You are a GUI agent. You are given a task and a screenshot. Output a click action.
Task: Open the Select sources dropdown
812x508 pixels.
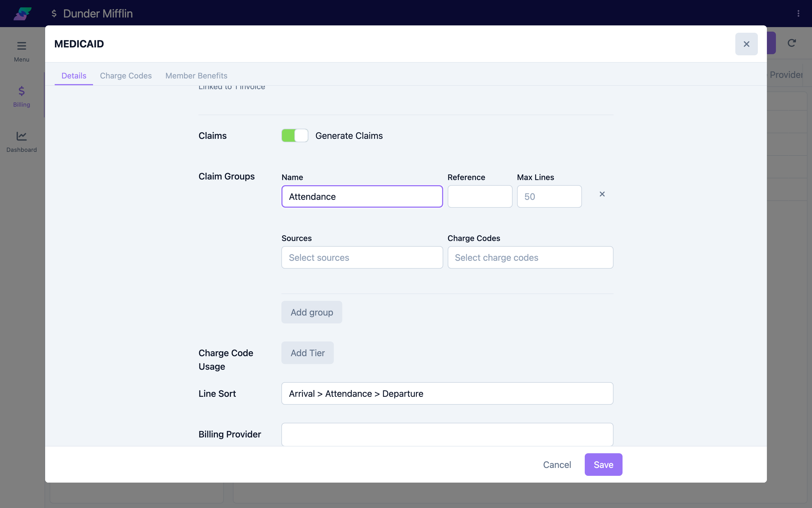(x=362, y=257)
